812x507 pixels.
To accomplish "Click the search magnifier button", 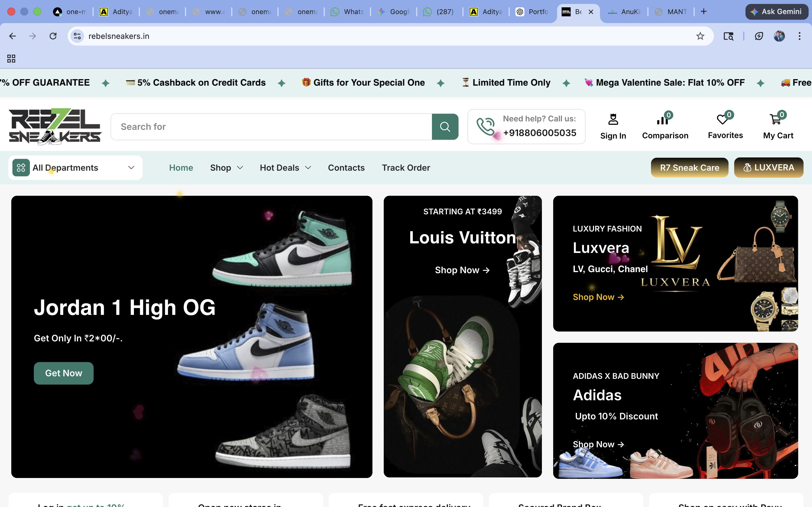I will (445, 126).
